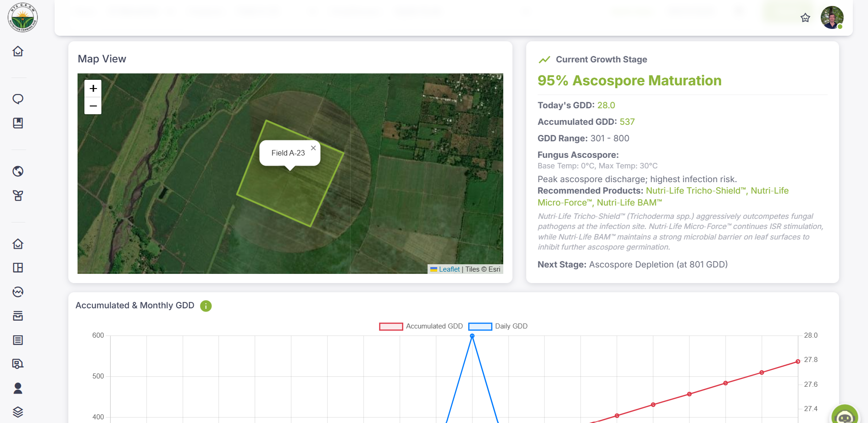
Task: Open the layers icon at sidebar bottom
Action: point(18,412)
